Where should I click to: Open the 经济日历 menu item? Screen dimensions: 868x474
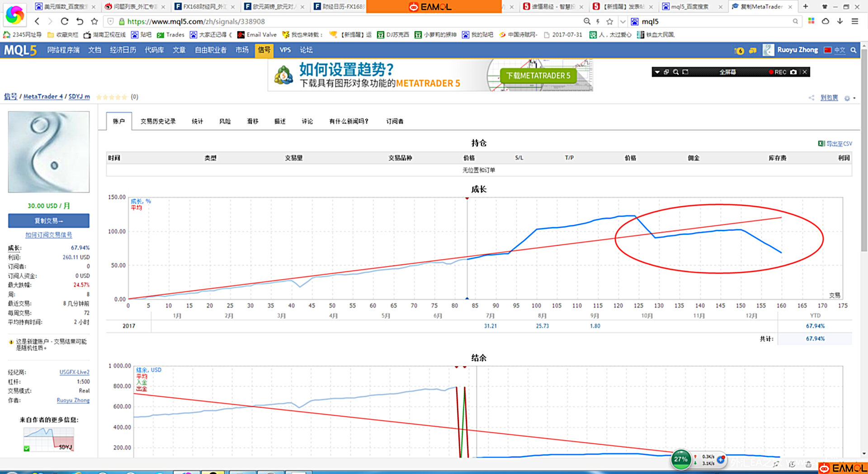(123, 50)
